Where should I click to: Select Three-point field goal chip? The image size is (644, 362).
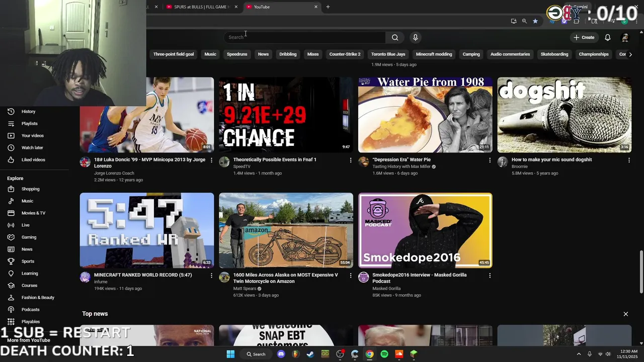coord(174,54)
